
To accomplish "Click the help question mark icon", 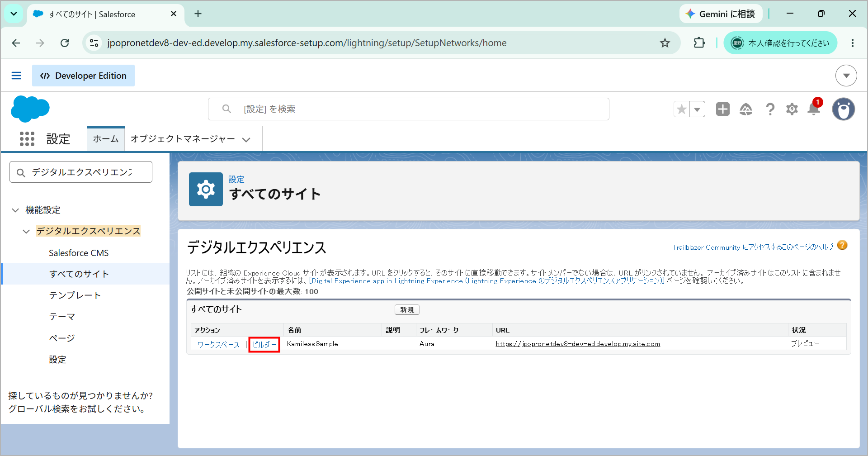I will (770, 109).
